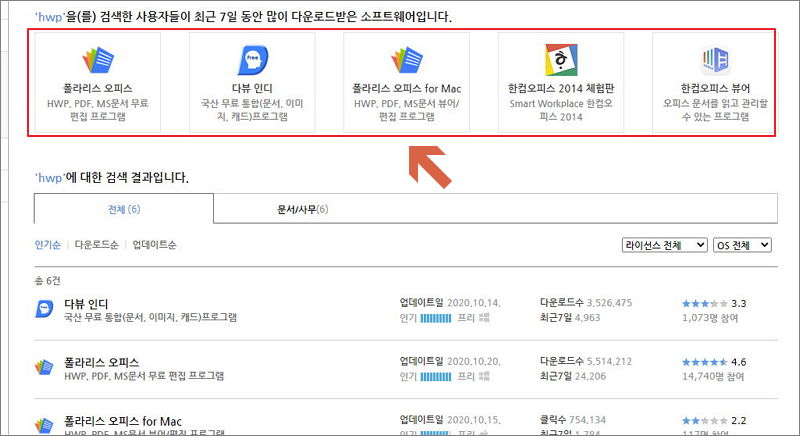Click 최근7일 4,963 value
Viewport: 800px width, 436px height.
[587, 318]
